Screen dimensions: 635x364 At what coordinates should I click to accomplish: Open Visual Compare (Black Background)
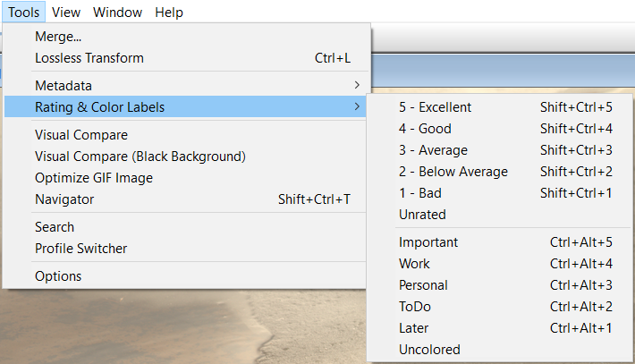(x=140, y=157)
